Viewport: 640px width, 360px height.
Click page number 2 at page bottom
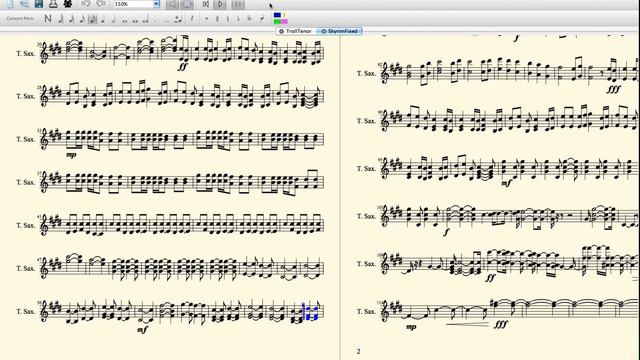(x=359, y=351)
